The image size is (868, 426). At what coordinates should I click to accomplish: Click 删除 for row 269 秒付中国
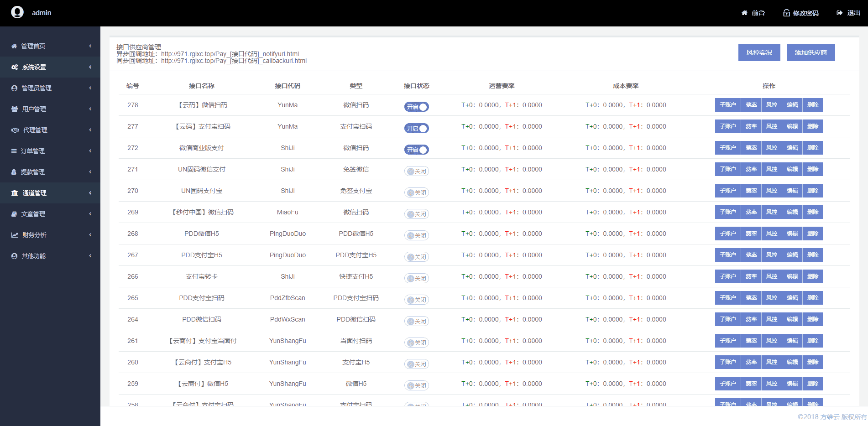[812, 212]
